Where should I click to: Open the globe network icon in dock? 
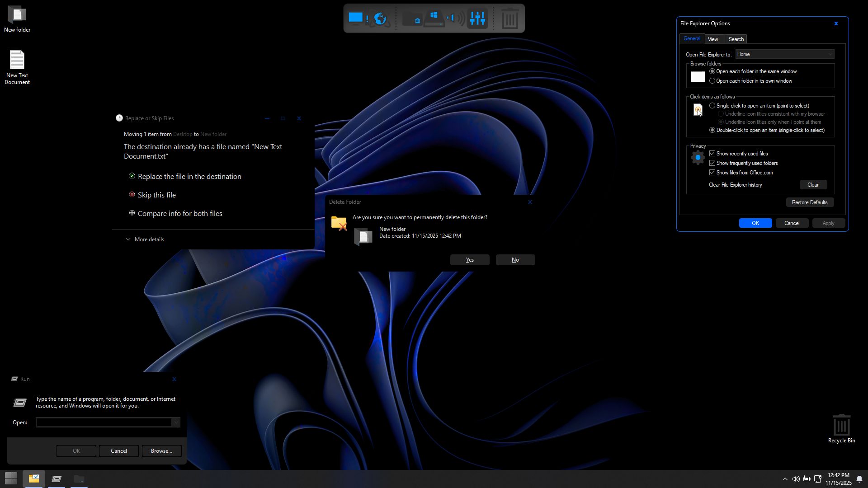(x=380, y=19)
